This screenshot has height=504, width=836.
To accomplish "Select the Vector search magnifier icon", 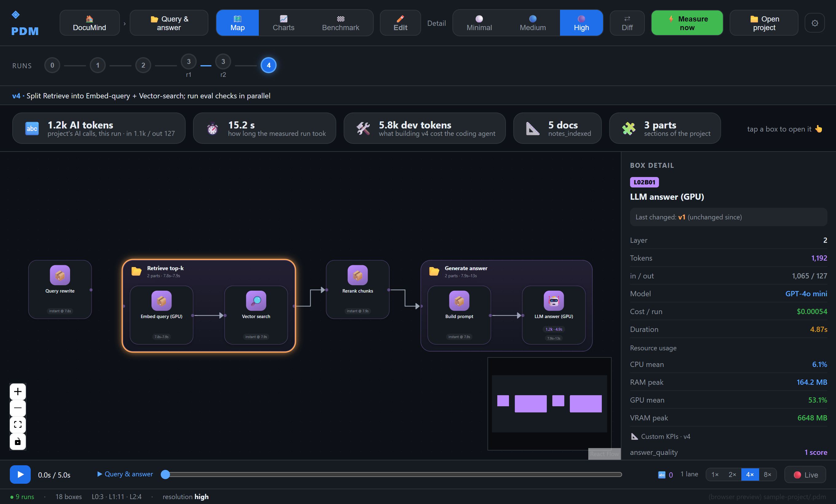I will (x=256, y=301).
